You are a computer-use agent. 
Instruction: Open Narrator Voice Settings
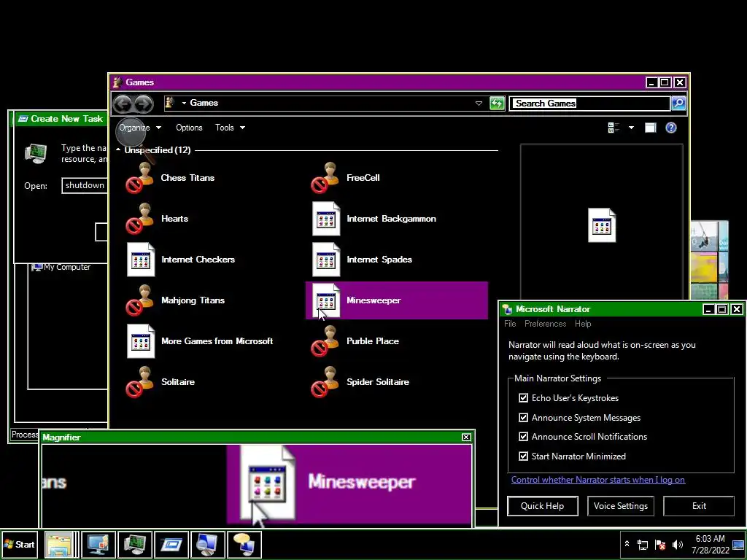tap(621, 506)
